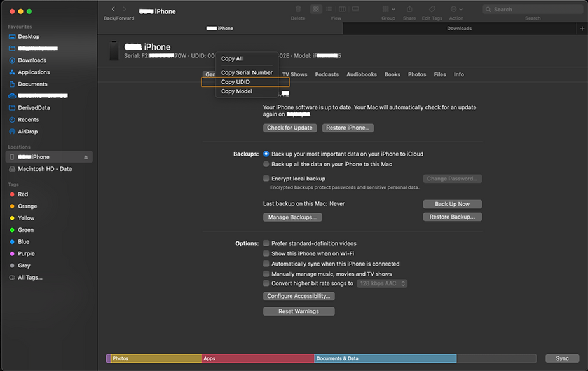
Task: Select the Delete icon in the toolbar
Action: 297,10
